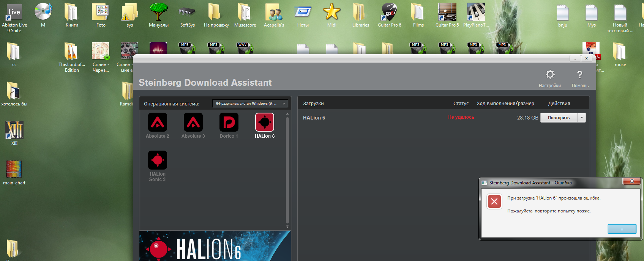Select the Musescore desktop folder
The height and width of the screenshot is (261, 644).
[x=245, y=15]
